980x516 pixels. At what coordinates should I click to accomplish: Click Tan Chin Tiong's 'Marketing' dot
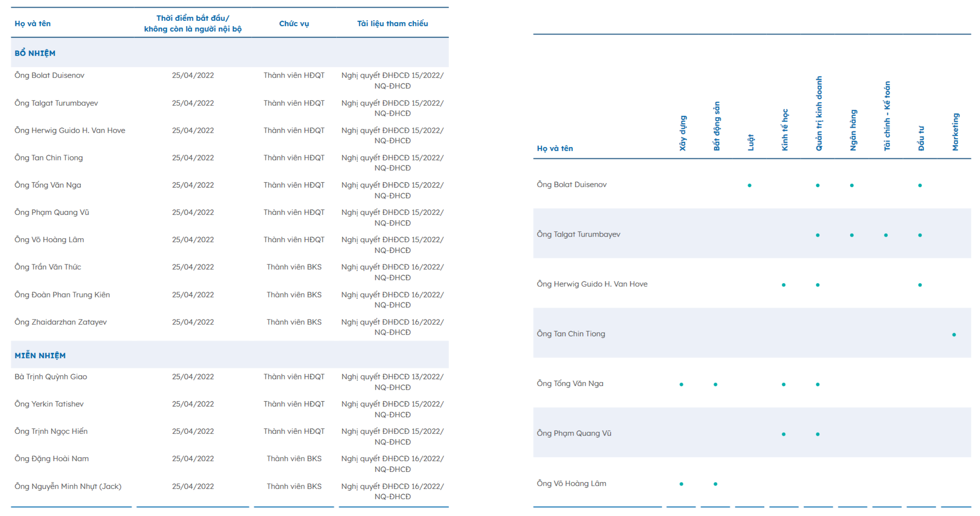coord(954,335)
